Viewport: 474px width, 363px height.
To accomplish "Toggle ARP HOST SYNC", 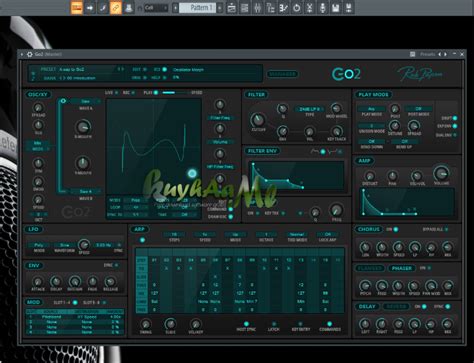I will [246, 323].
